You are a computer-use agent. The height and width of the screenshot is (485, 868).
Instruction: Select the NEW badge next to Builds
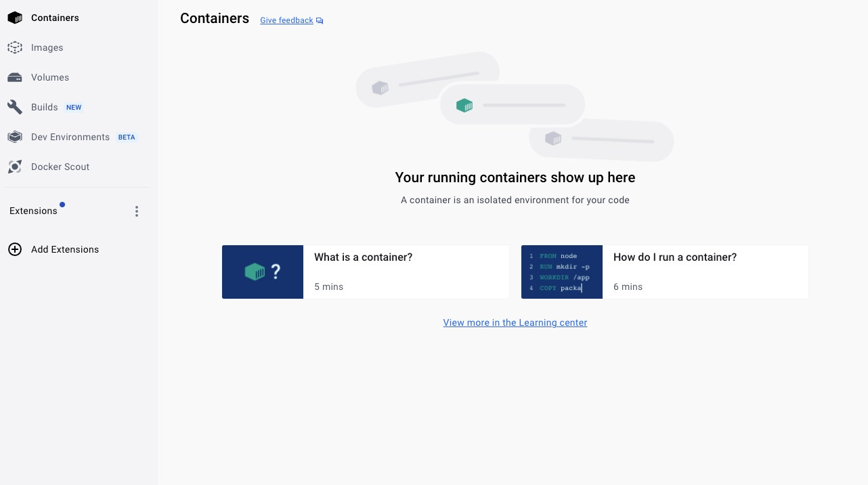point(73,107)
